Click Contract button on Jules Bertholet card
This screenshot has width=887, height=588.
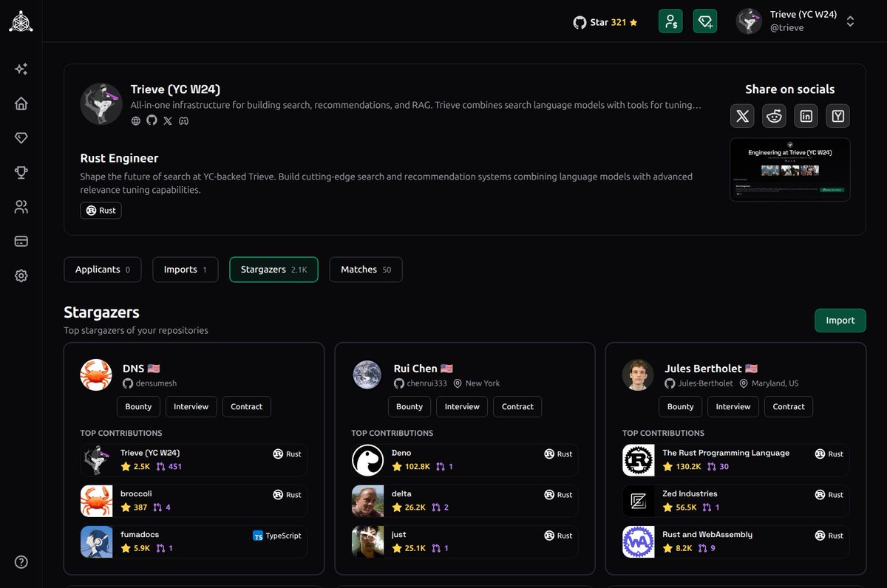[789, 407]
